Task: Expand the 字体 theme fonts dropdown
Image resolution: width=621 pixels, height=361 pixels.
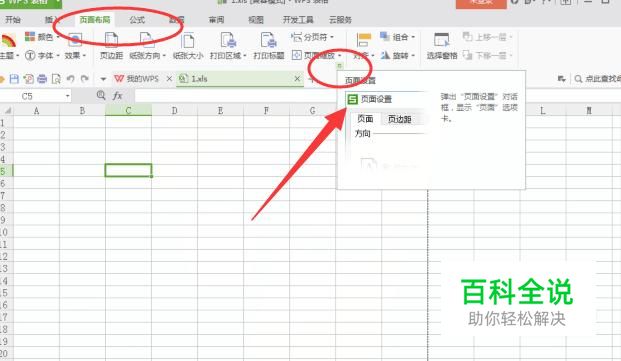Action: [x=58, y=56]
